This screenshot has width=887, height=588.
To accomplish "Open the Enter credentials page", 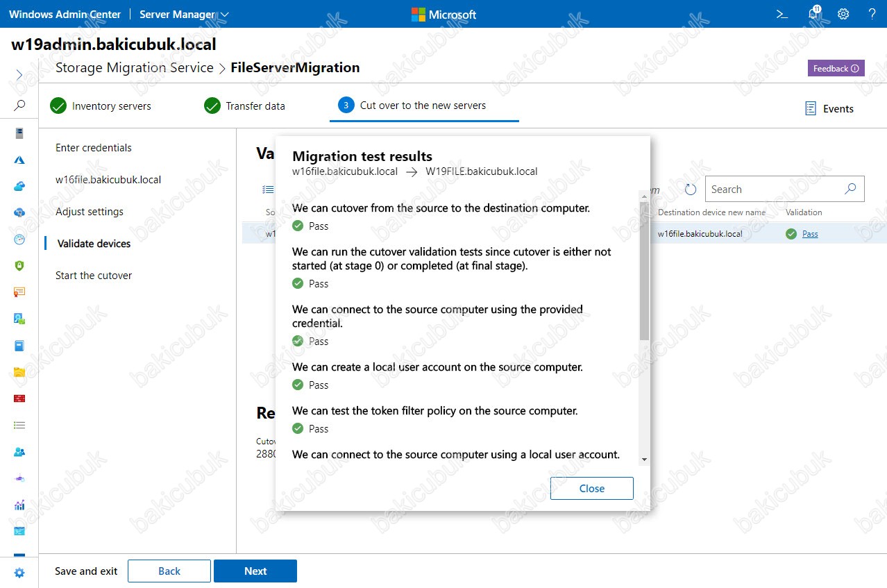I will point(94,148).
